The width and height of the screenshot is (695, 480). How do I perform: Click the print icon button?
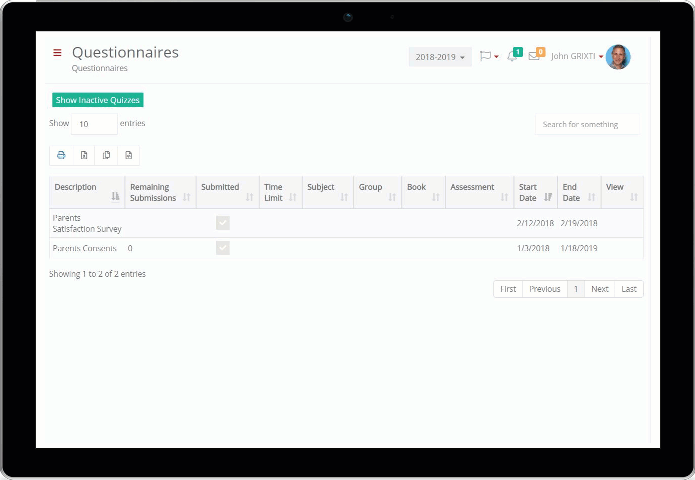(61, 155)
